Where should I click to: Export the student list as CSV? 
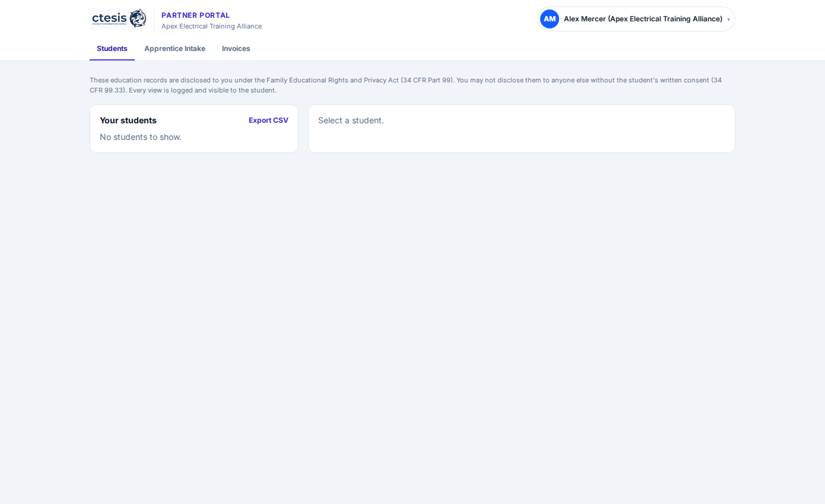point(268,120)
